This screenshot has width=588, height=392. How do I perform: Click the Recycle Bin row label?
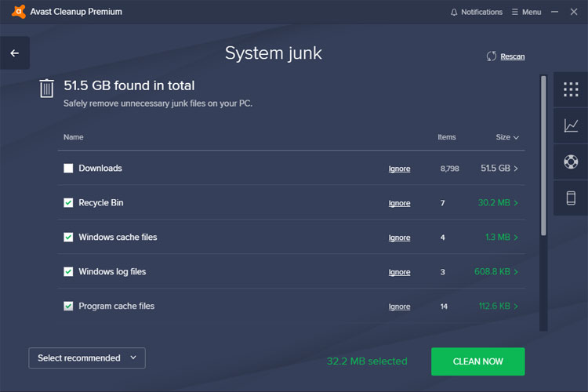[x=101, y=202]
